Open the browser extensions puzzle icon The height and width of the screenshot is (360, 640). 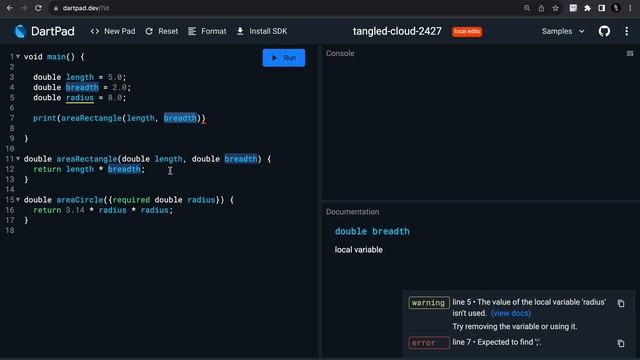tap(587, 8)
